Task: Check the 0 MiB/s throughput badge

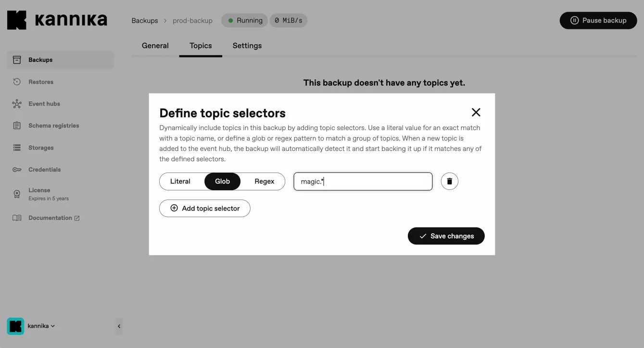Action: (289, 20)
